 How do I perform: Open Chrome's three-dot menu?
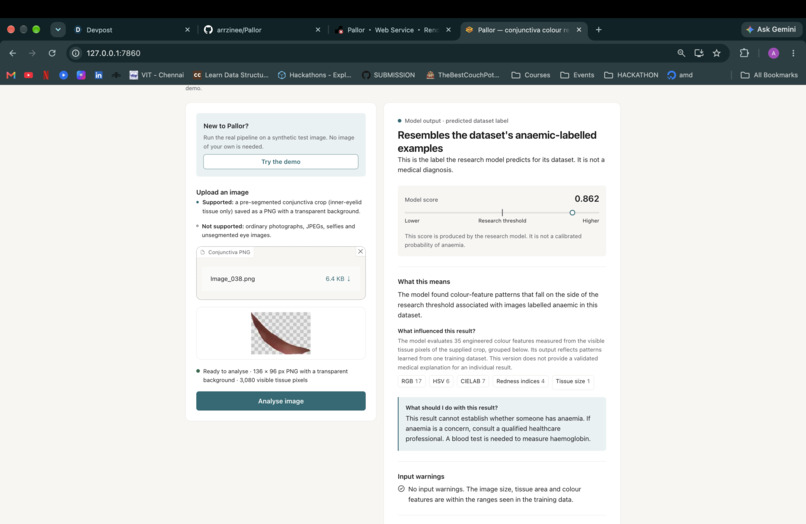click(x=793, y=53)
